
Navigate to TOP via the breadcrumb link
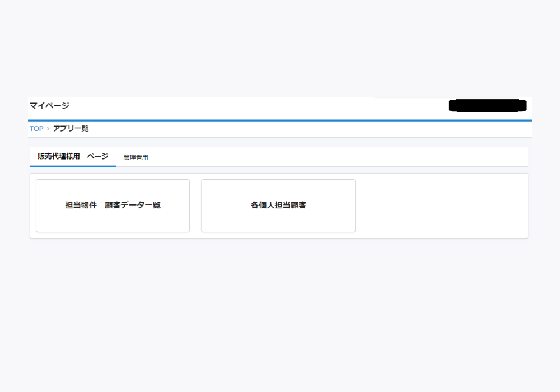(36, 129)
